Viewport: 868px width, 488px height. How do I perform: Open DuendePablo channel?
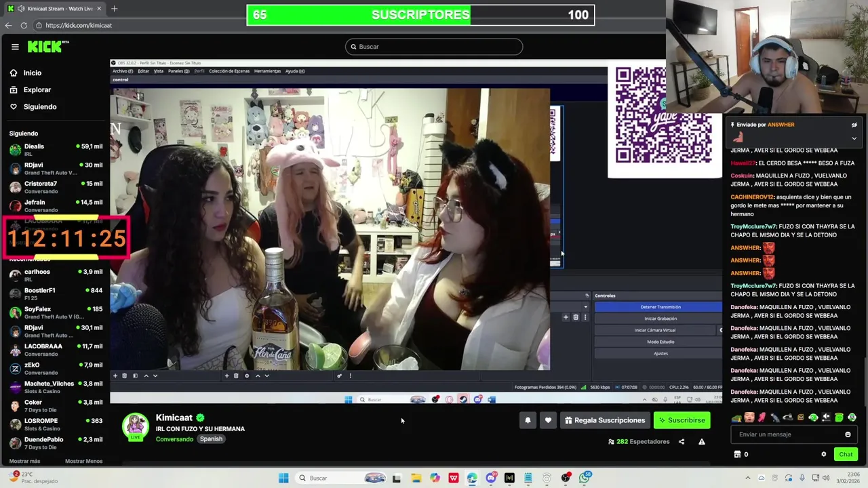(56, 443)
